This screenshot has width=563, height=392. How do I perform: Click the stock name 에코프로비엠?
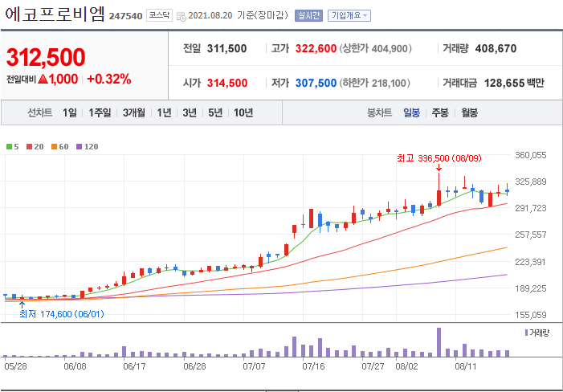(x=55, y=14)
